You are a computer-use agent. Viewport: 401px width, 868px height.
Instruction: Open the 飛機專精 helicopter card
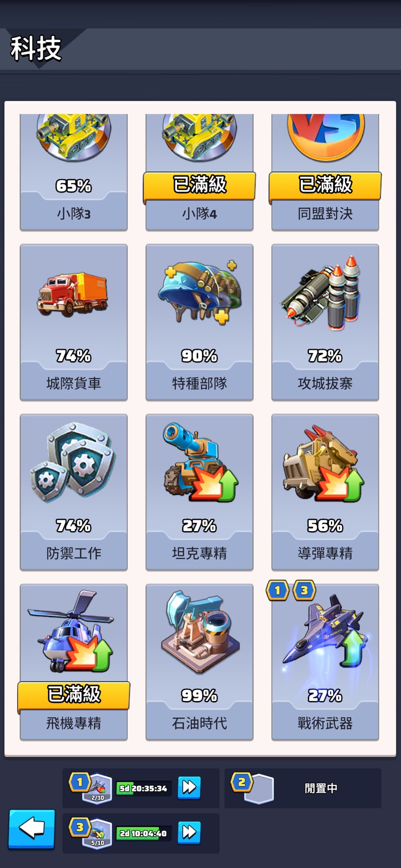tap(74, 662)
